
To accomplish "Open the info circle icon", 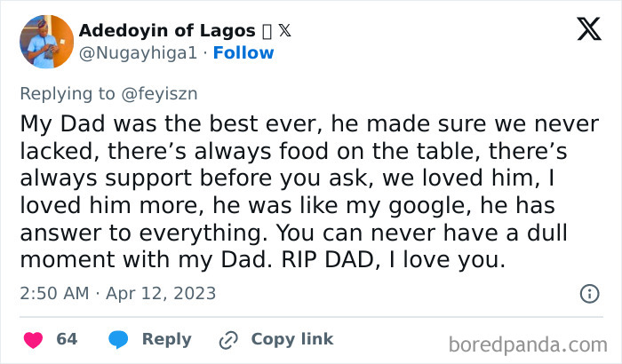I will pos(589,293).
